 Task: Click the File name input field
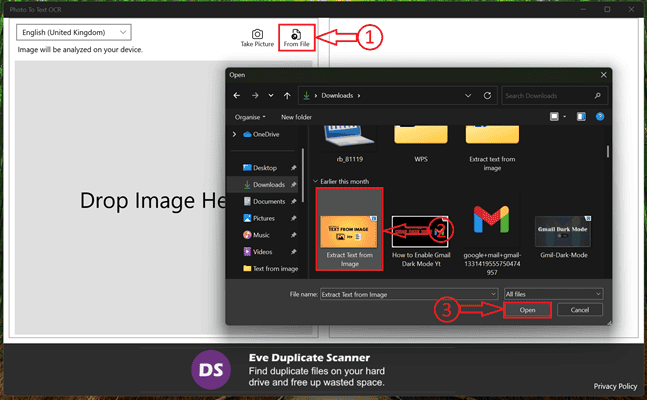(x=409, y=294)
